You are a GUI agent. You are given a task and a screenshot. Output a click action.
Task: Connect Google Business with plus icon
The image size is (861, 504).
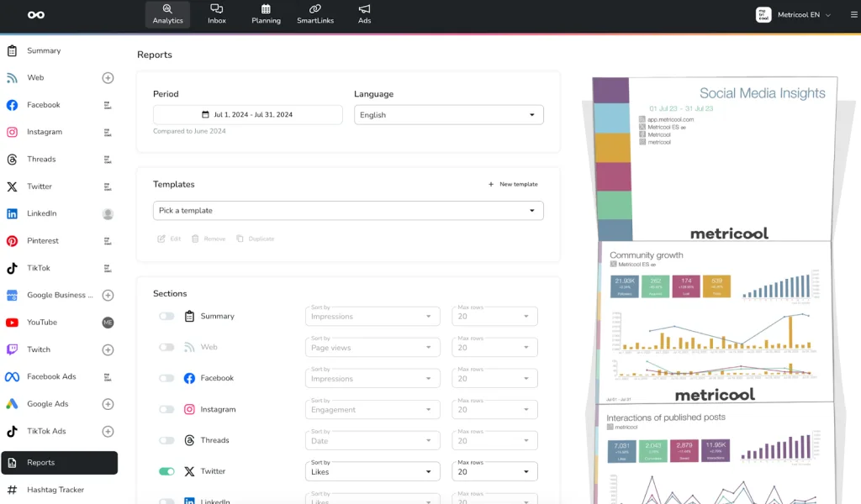click(108, 295)
